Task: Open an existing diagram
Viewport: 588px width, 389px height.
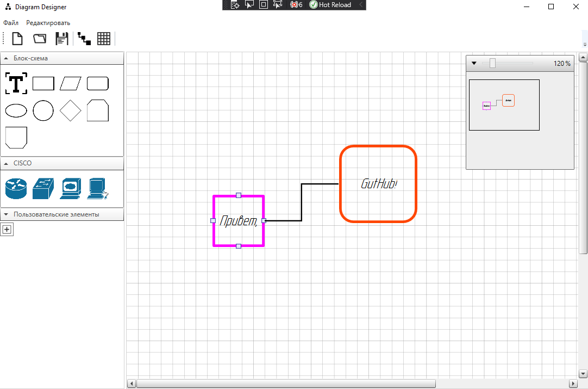Action: click(39, 38)
